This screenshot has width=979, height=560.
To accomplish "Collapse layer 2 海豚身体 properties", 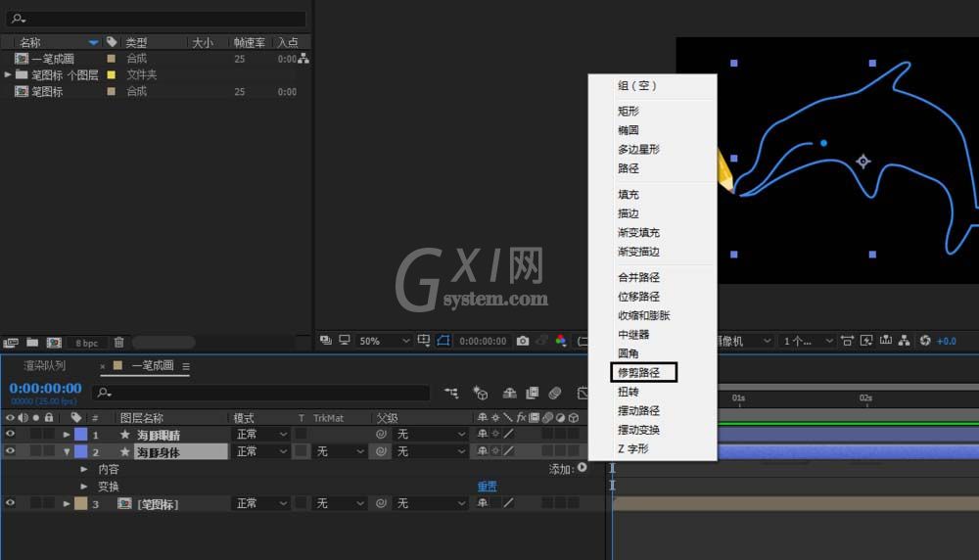I will [67, 451].
